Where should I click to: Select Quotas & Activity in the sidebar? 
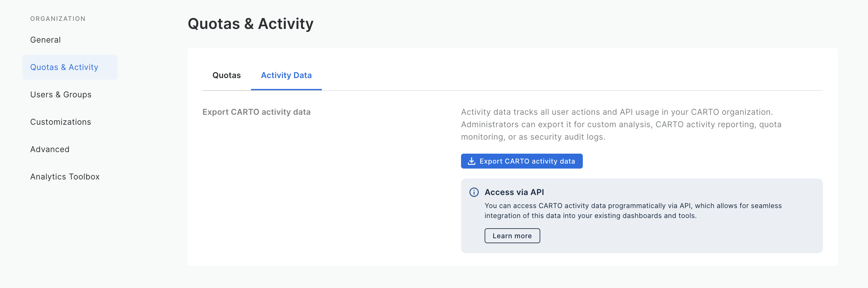point(64,67)
